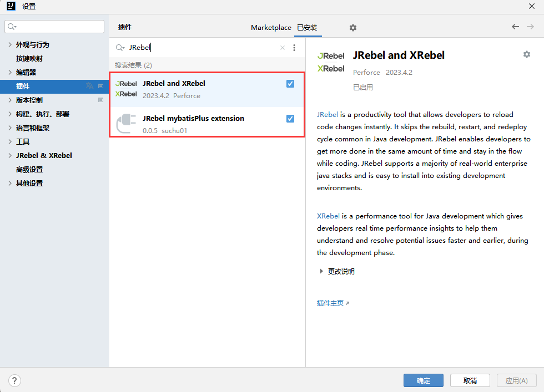Screen dimensions: 544x392
Task: Click the settings search field at top left
Action: coord(54,27)
